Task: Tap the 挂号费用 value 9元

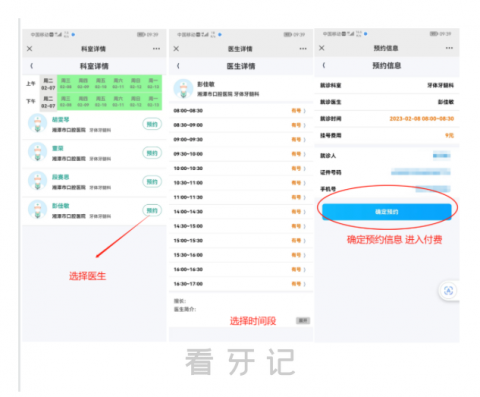Action: 449,135
